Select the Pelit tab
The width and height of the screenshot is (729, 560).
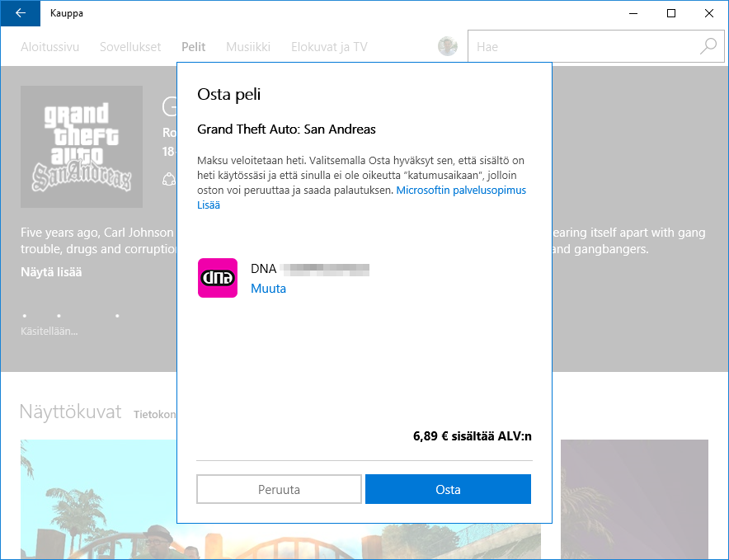pos(194,47)
